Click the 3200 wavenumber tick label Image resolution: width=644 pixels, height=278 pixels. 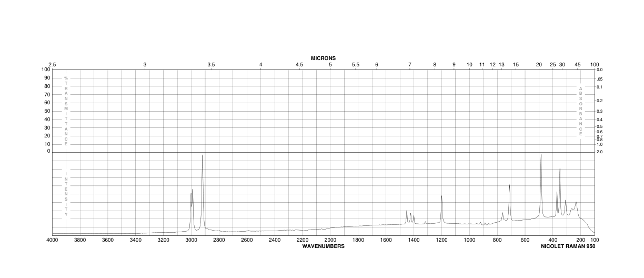pyautogui.click(x=163, y=240)
